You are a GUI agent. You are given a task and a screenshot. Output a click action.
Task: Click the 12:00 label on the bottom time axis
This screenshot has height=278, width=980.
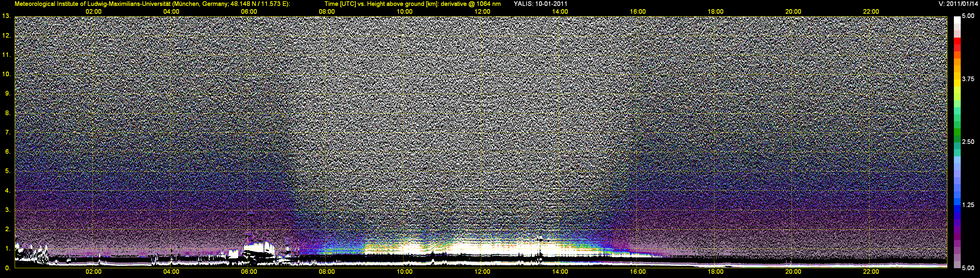point(482,272)
